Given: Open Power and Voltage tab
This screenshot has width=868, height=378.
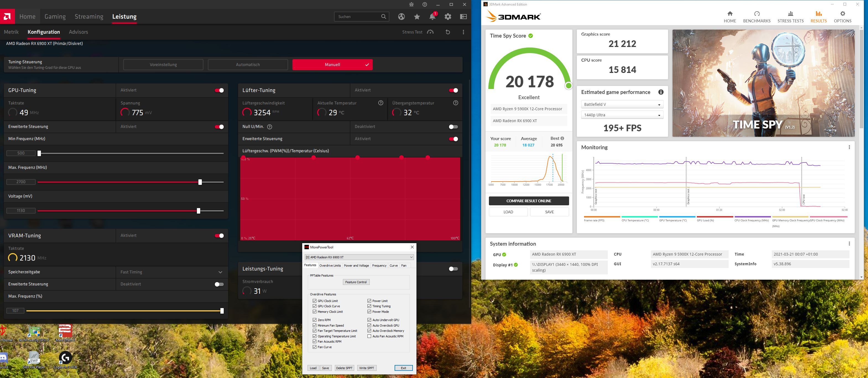Looking at the screenshot, I should (356, 265).
